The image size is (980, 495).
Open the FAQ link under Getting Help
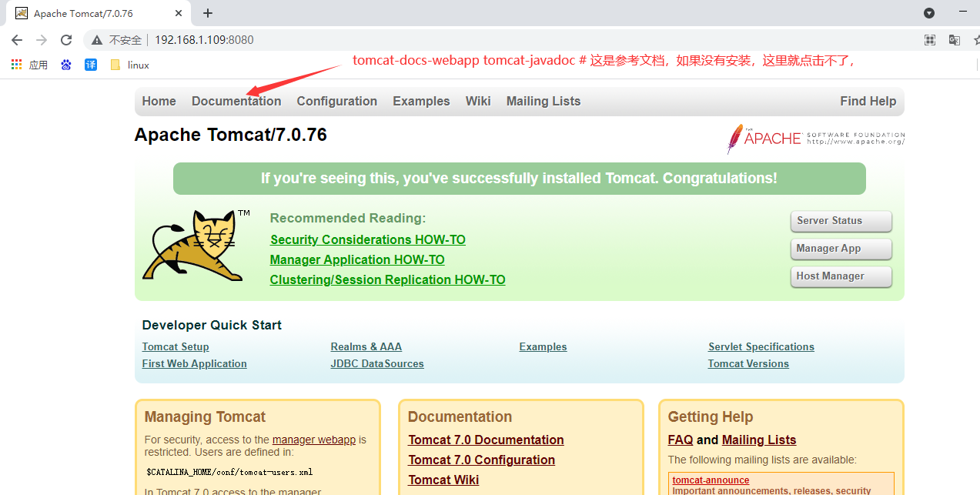point(681,440)
